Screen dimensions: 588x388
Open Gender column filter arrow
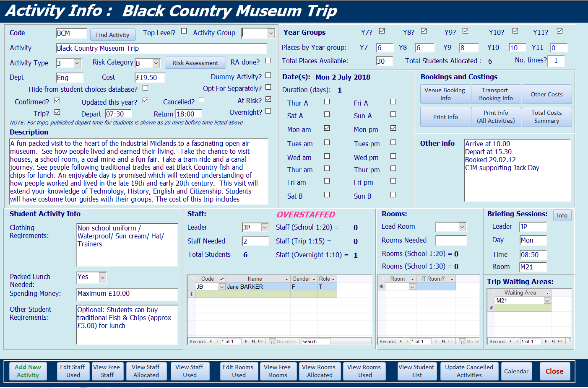[x=314, y=279]
